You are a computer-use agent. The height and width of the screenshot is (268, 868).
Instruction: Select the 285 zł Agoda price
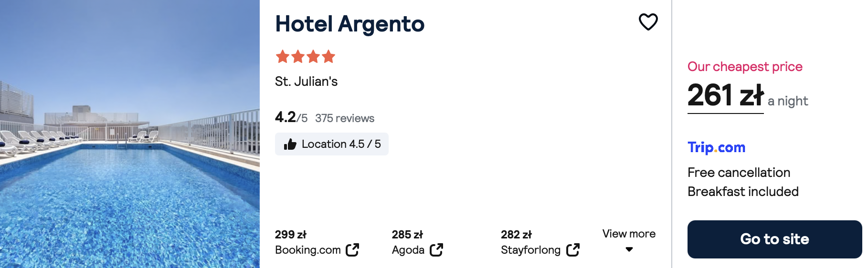pos(407,235)
